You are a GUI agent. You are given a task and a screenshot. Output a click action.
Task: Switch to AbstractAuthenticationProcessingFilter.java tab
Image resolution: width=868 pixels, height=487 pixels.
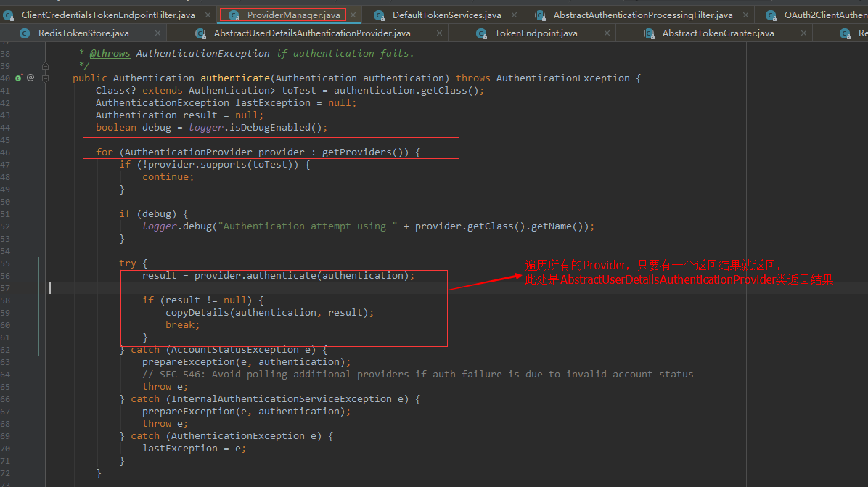643,15
